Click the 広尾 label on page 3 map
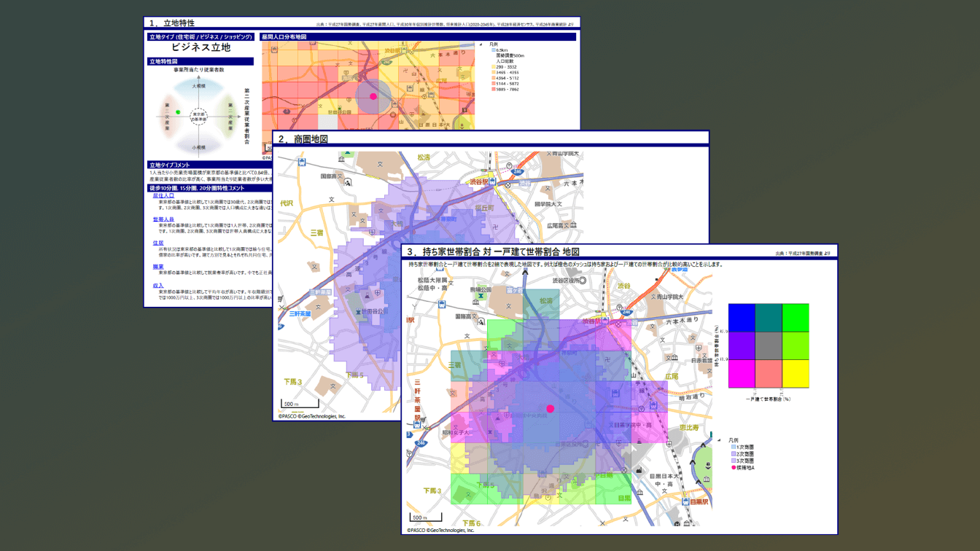This screenshot has height=551, width=980. [671, 376]
